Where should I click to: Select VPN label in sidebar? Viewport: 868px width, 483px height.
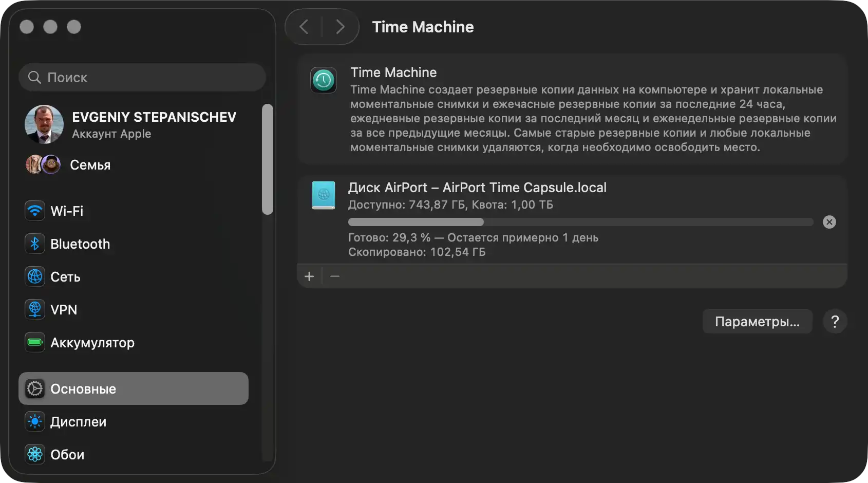pyautogui.click(x=64, y=309)
